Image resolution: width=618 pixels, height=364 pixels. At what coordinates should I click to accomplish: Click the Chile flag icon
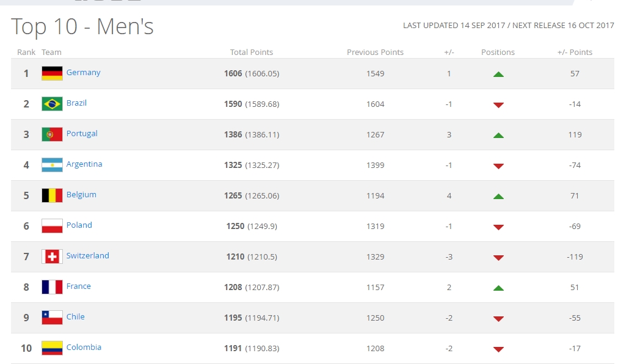(x=52, y=318)
